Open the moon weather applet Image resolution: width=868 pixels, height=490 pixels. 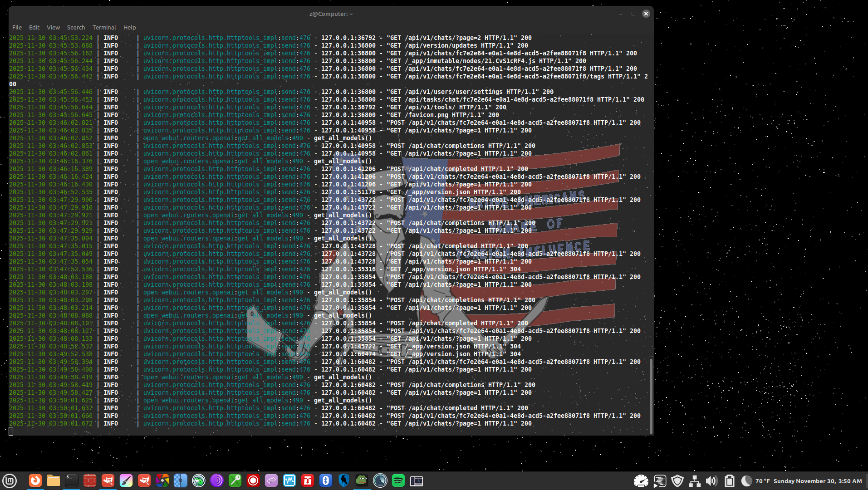click(746, 481)
